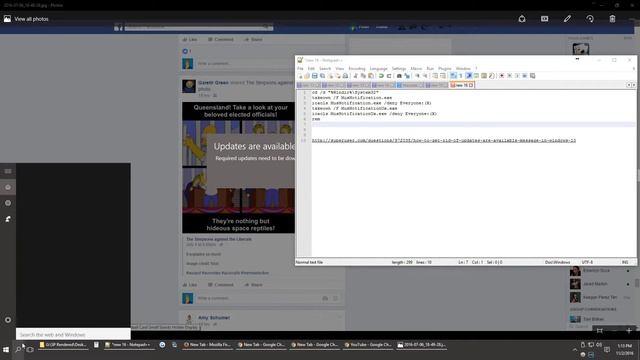Open the Run menu in Notepad++
Viewport: 640px width, 360px height.
tap(430, 69)
